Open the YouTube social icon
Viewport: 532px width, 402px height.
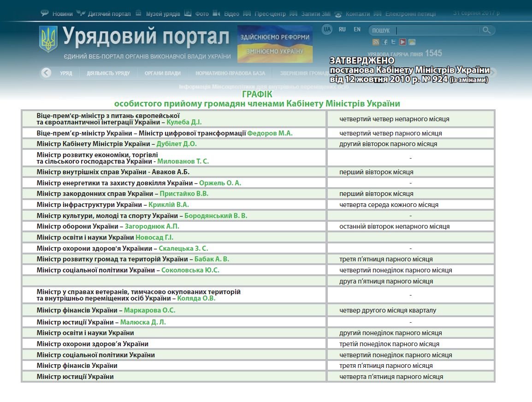[402, 42]
